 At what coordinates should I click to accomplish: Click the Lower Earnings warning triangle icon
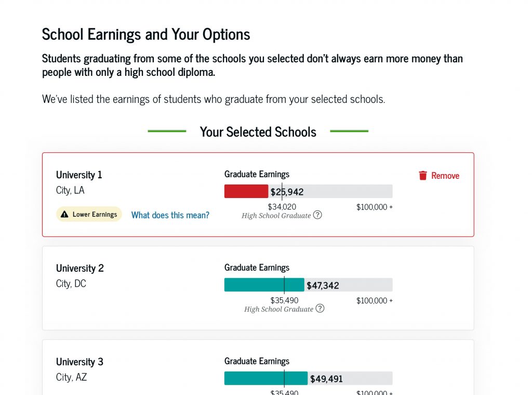point(64,214)
